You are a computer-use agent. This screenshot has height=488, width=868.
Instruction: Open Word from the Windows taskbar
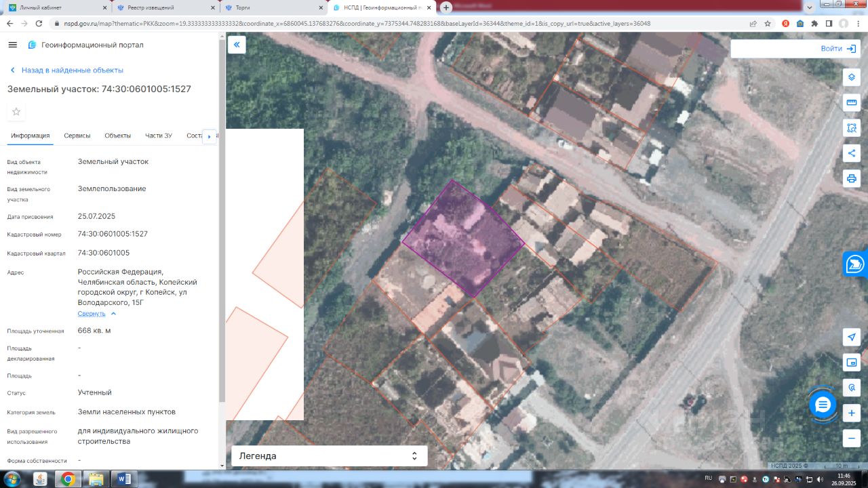(x=123, y=479)
